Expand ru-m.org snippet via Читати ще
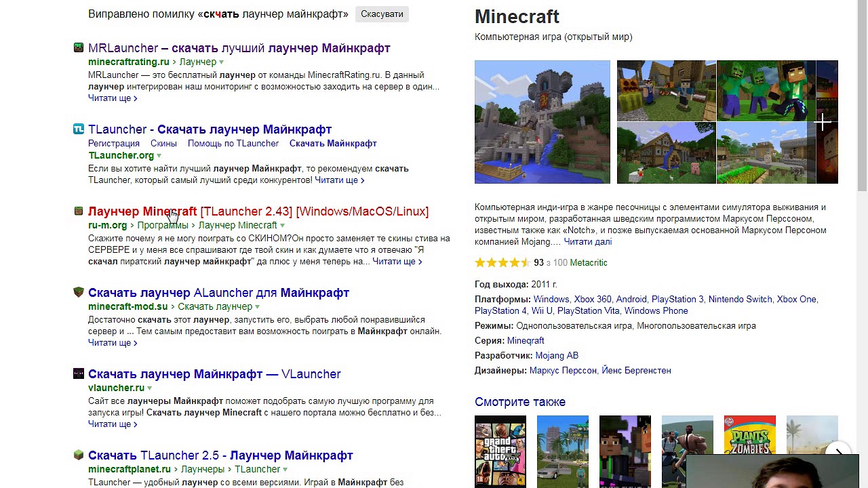Screen dimensions: 868x488 tap(397, 262)
